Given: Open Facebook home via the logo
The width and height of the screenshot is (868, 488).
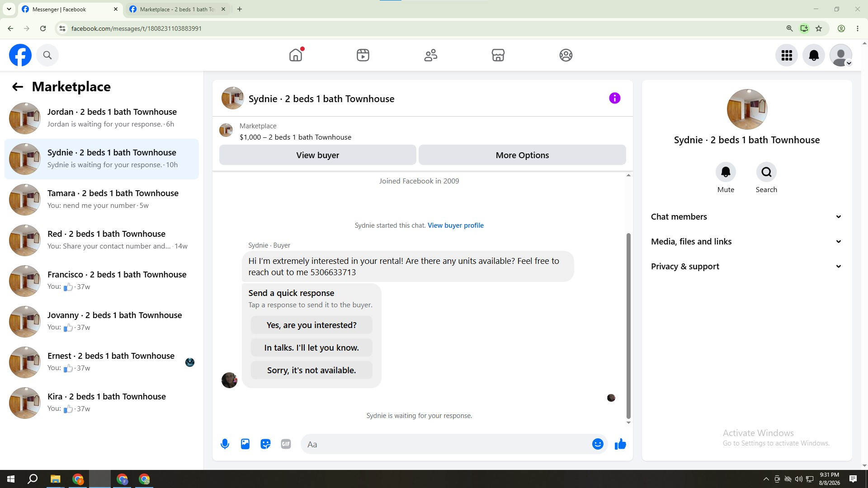Looking at the screenshot, I should [x=20, y=55].
